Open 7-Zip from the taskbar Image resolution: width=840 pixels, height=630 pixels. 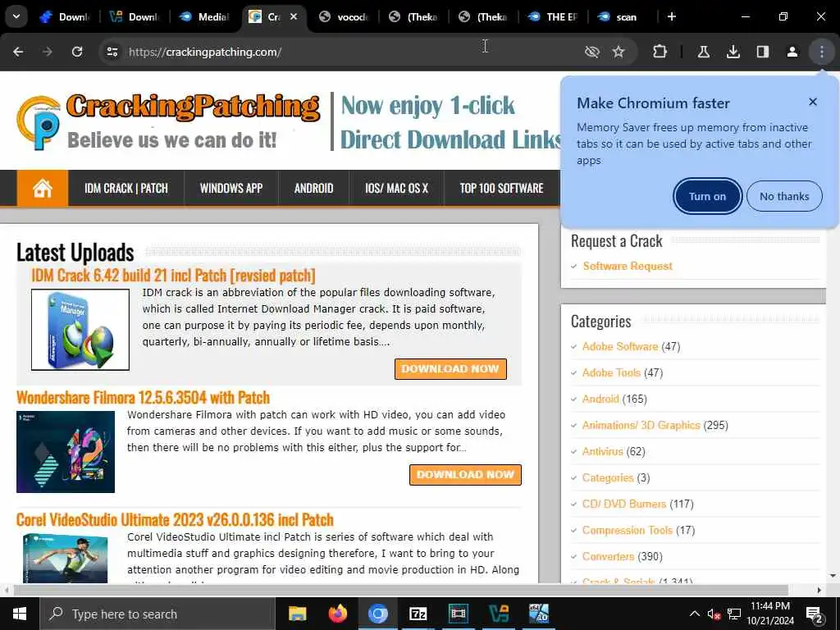(x=418, y=614)
